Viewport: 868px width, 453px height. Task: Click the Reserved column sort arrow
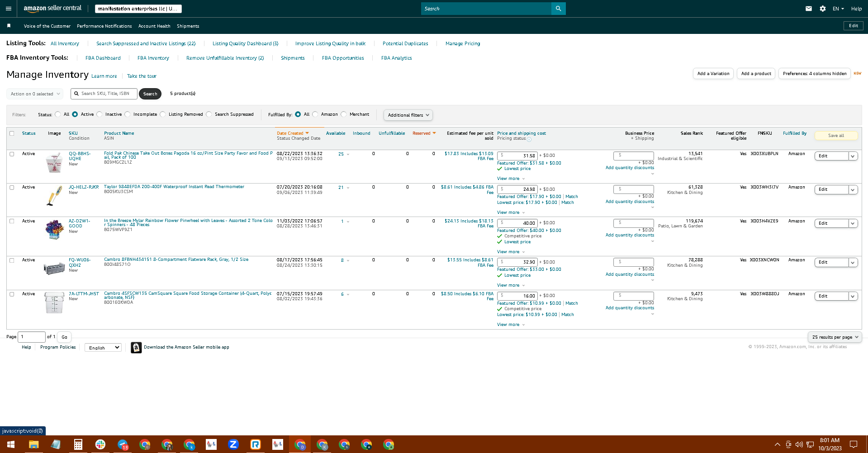434,133
